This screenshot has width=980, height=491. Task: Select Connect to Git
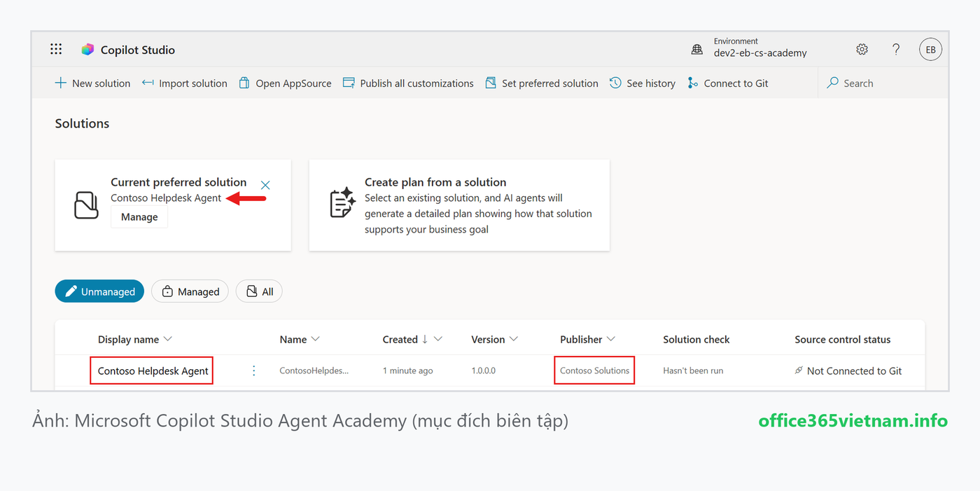[728, 83]
